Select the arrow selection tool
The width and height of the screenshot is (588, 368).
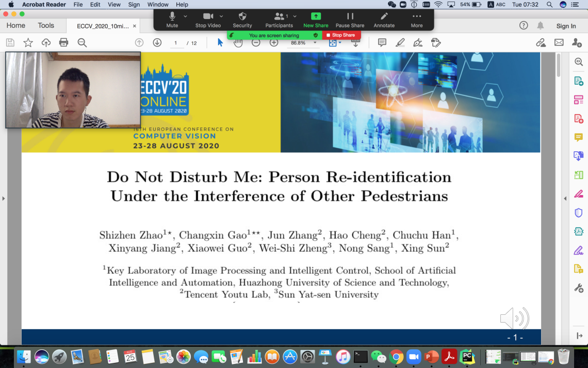[220, 43]
